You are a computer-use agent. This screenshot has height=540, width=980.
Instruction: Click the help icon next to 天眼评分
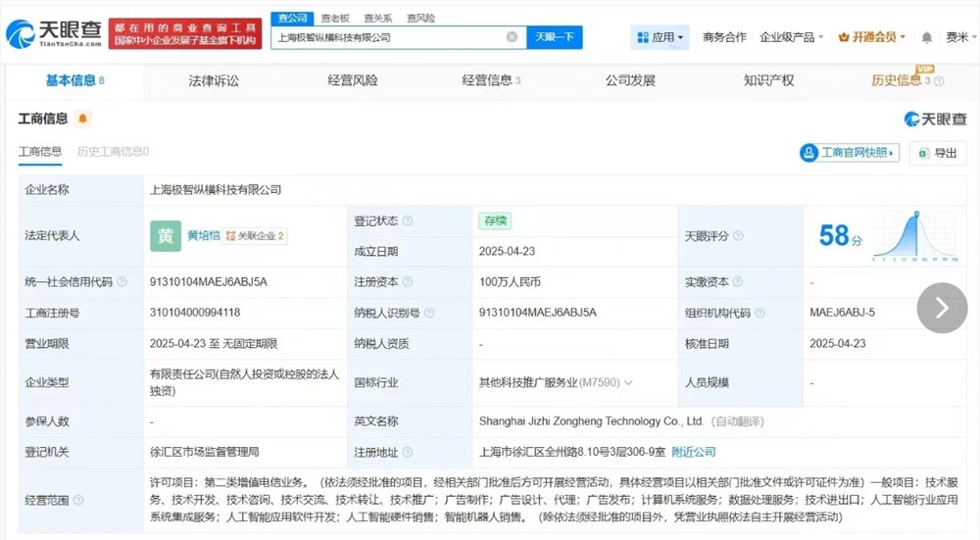(738, 235)
